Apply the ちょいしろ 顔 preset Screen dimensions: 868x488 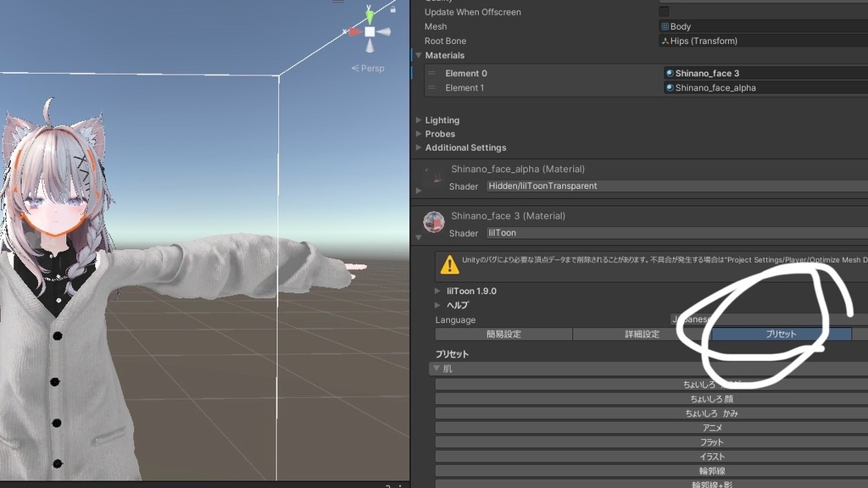[652, 399]
